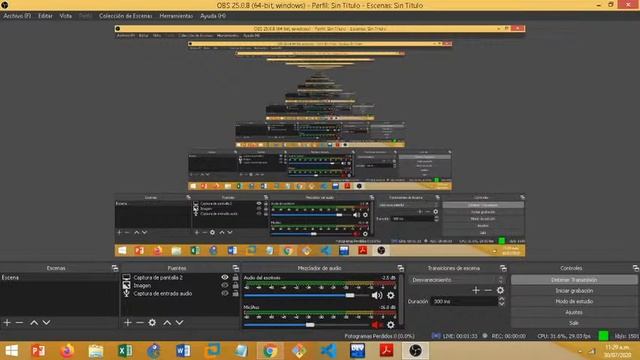The image size is (640, 360).
Task: Select the Captura de entrada audio row
Action: tap(180, 293)
